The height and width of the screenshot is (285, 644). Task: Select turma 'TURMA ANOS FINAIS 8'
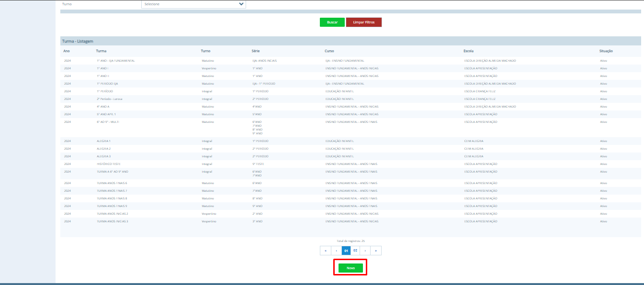[x=112, y=198]
